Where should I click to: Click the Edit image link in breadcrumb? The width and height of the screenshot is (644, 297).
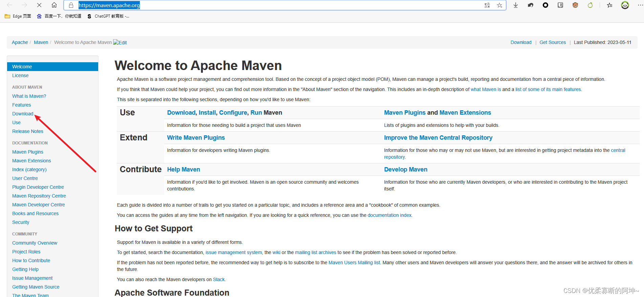[120, 42]
